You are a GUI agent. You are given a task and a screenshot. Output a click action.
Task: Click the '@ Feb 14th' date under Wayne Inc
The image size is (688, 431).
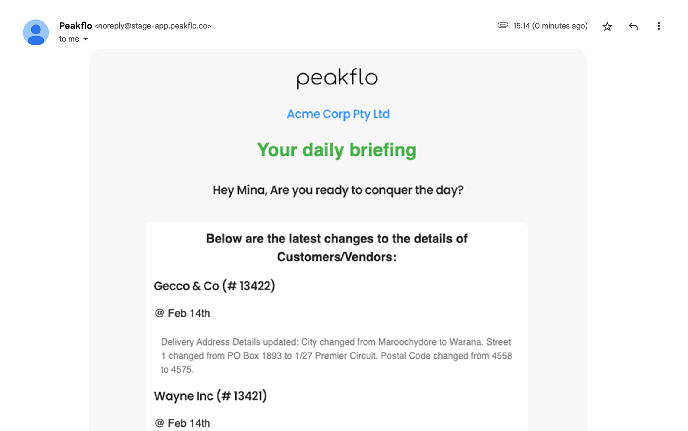182,424
